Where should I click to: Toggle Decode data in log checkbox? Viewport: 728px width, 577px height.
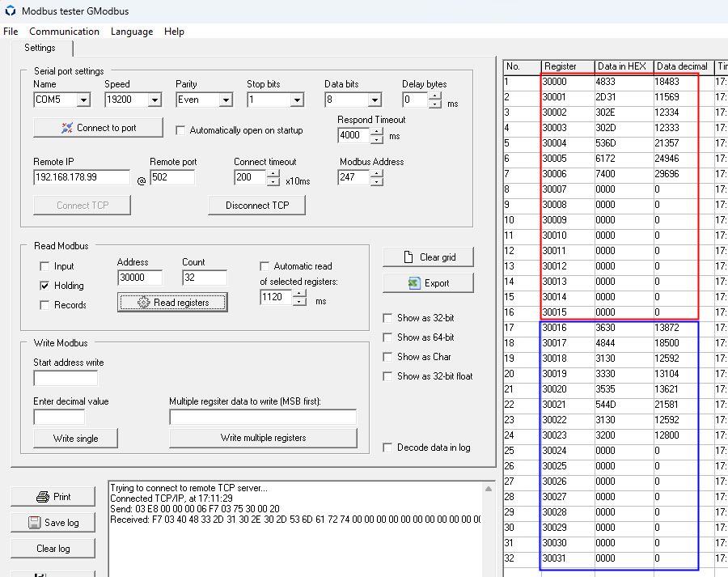pyautogui.click(x=388, y=448)
